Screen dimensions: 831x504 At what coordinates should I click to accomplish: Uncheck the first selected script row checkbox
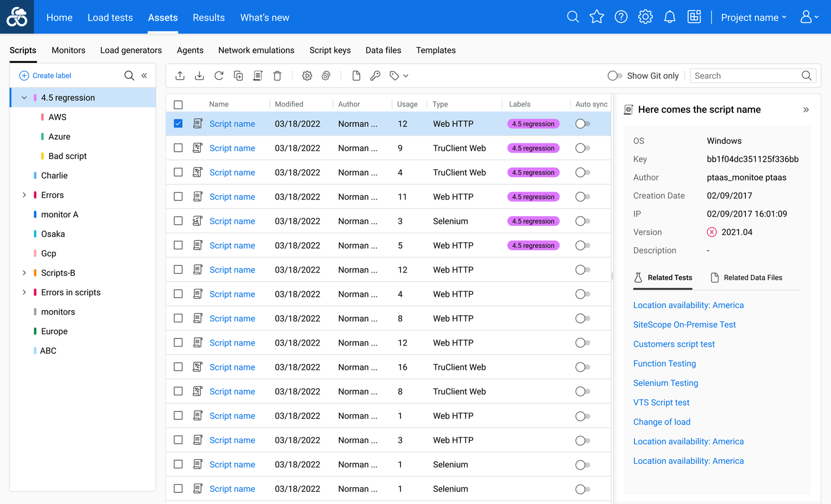178,124
